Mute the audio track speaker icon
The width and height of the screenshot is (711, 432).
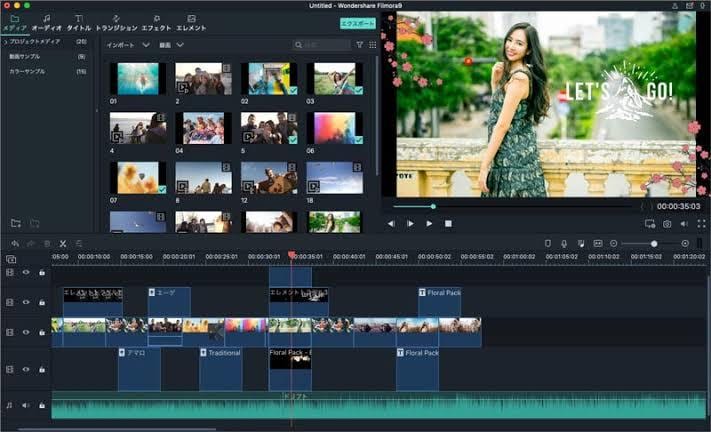pos(25,405)
